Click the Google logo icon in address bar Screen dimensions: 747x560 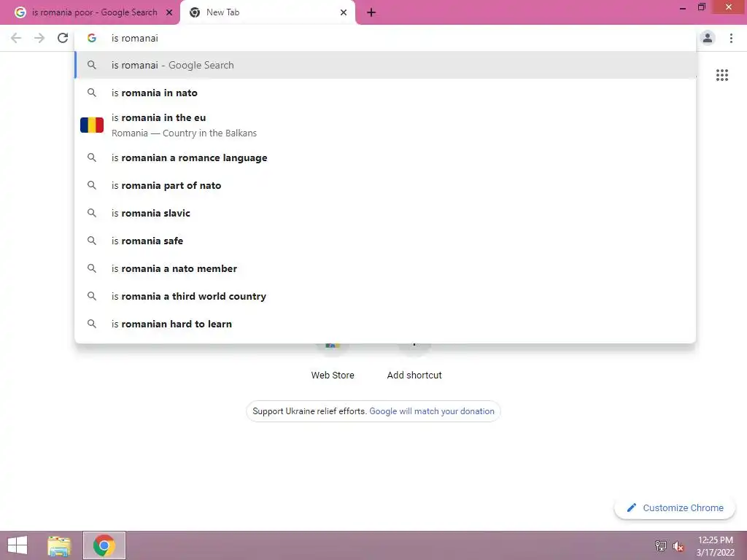click(92, 38)
